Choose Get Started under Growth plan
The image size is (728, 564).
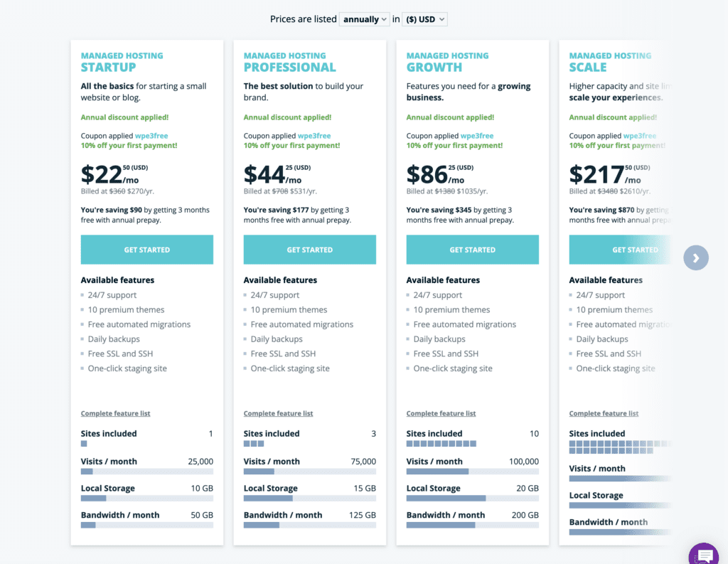tap(472, 250)
